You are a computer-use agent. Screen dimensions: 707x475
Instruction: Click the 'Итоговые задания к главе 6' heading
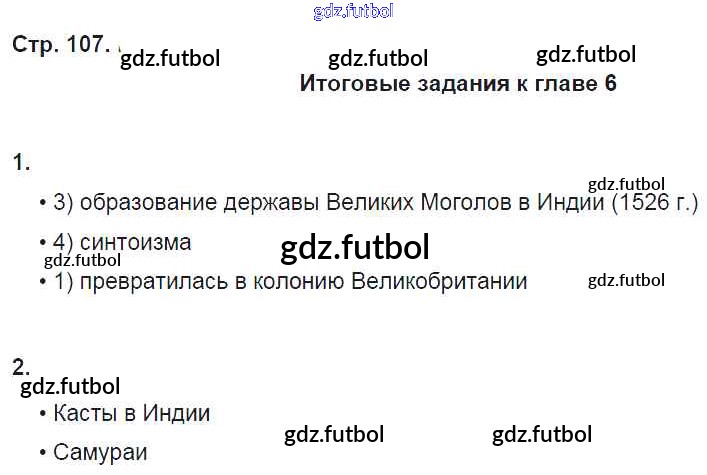point(458,84)
